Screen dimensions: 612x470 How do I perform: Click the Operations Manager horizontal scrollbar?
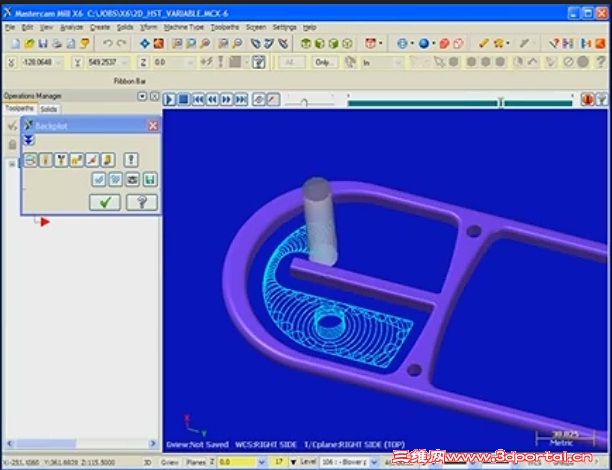[81, 443]
